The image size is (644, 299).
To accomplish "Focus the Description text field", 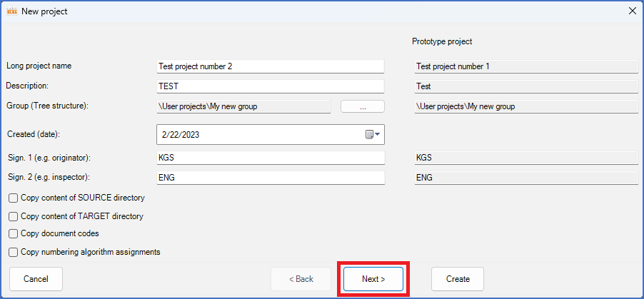I will pyautogui.click(x=270, y=86).
